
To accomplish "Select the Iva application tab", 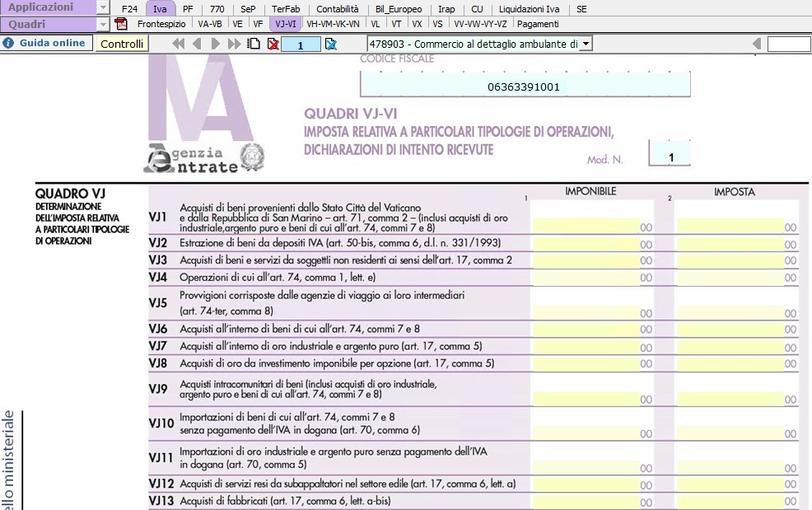I will point(160,9).
